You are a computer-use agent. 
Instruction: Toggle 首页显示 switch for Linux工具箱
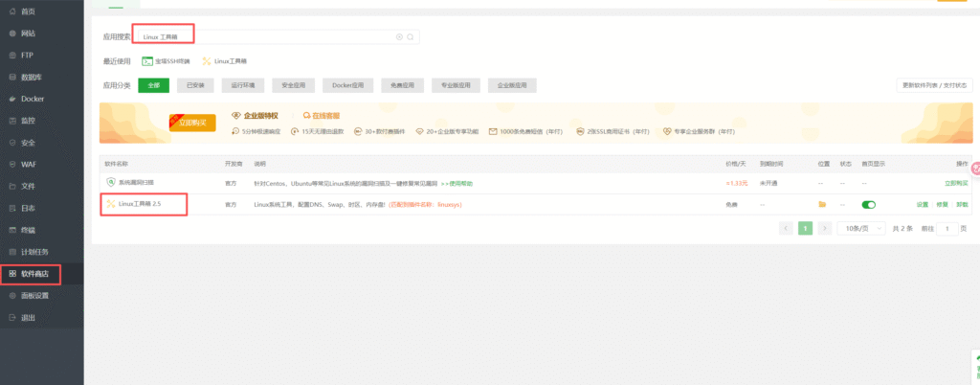pyautogui.click(x=869, y=204)
